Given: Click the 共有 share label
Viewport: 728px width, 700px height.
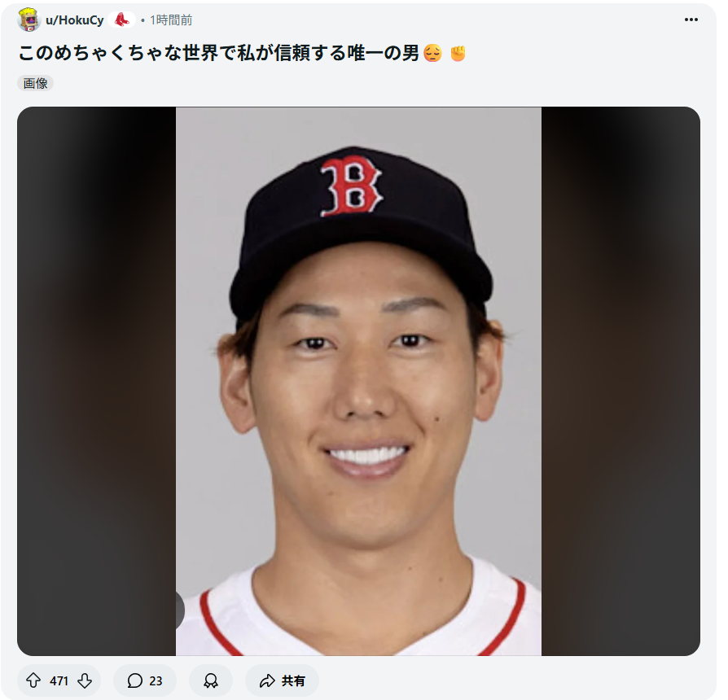Looking at the screenshot, I should click(293, 681).
